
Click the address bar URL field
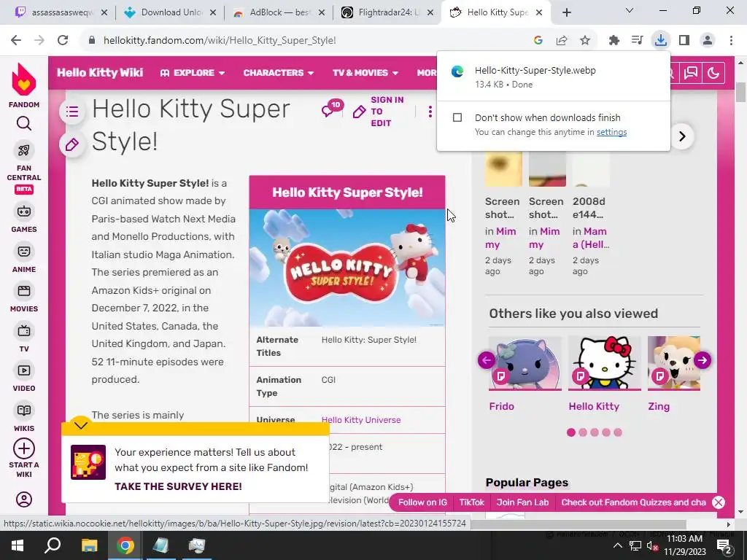(305, 41)
